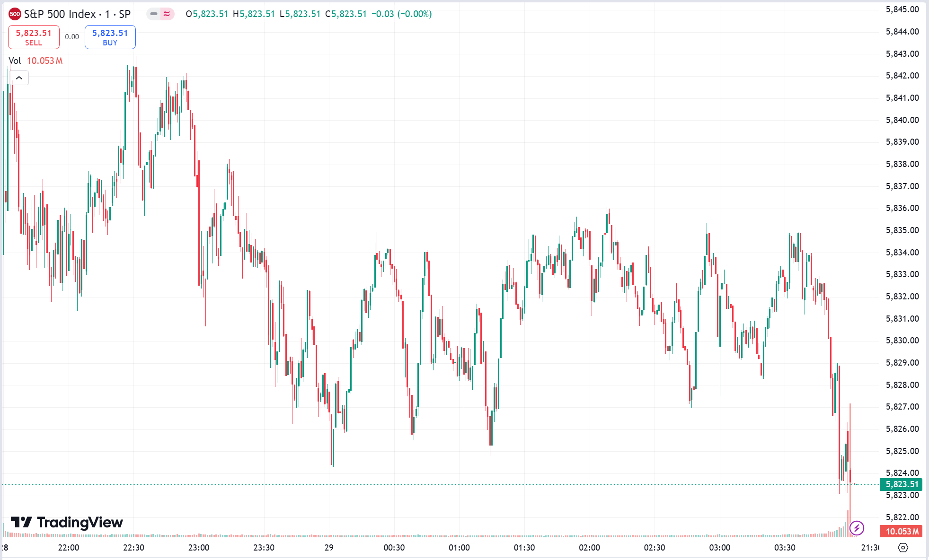929x560 pixels.
Task: Click the 03:00 label on the time axis
Action: click(719, 547)
